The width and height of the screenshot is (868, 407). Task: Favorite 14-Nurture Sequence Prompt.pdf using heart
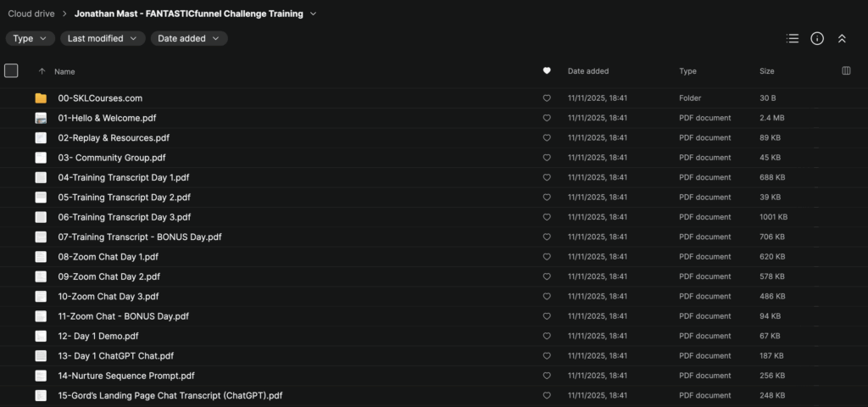547,376
